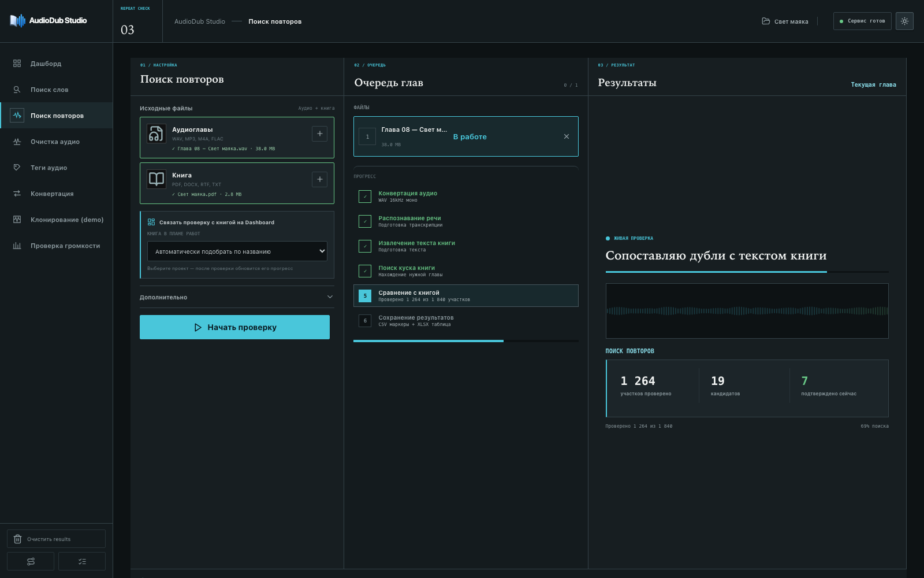Screen dimensions: 924x578
Task: Open the checklist button in sidebar
Action: point(82,561)
